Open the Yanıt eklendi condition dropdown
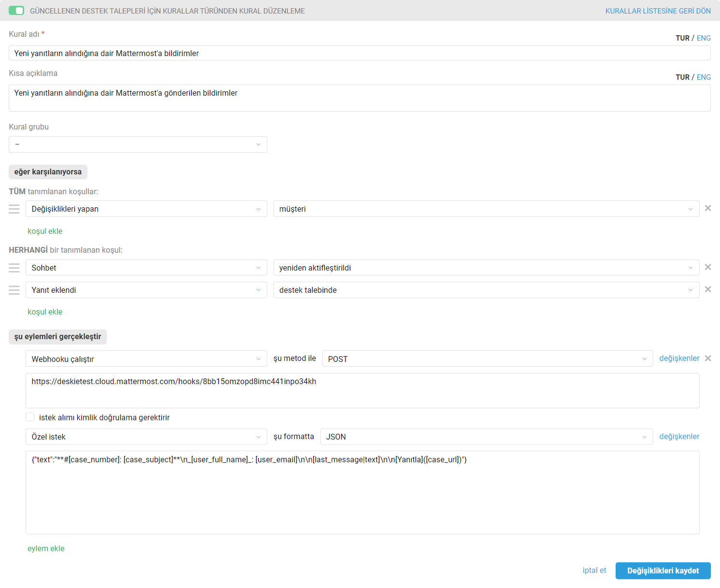This screenshot has width=720, height=588. (x=146, y=290)
